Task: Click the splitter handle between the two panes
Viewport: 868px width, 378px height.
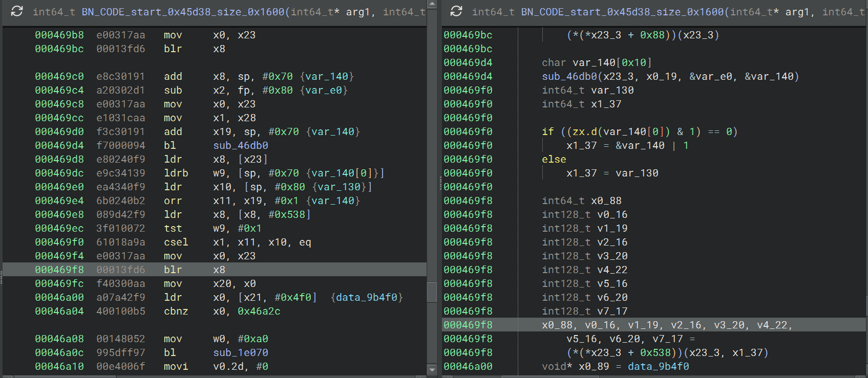Action: [x=440, y=183]
